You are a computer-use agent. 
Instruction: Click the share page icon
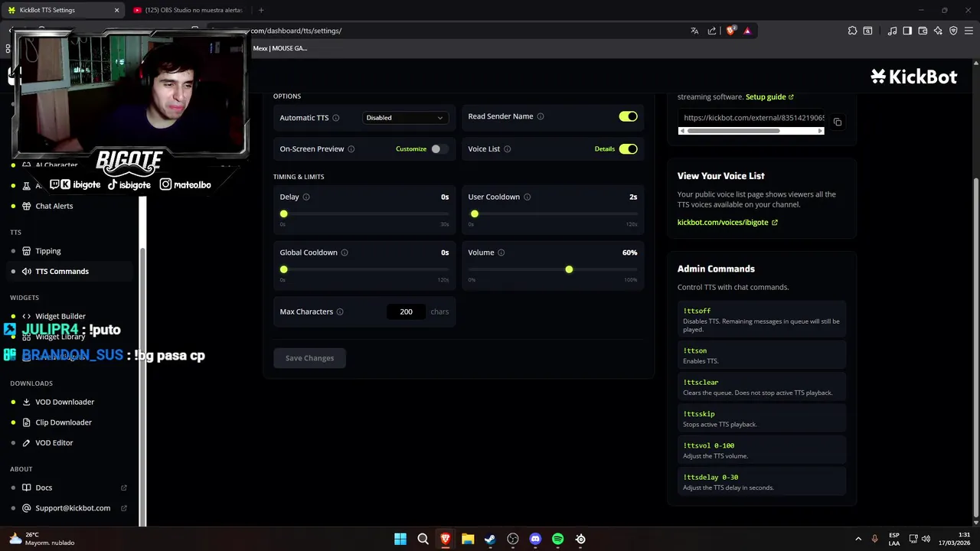point(712,31)
